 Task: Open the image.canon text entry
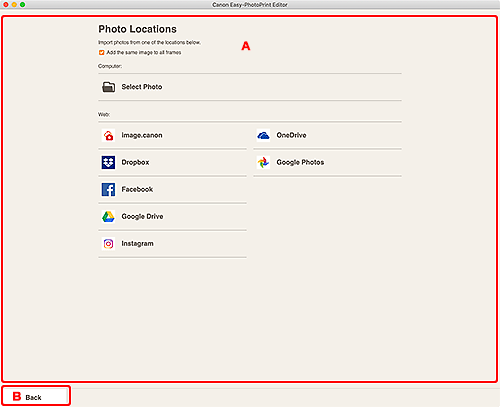[142, 135]
